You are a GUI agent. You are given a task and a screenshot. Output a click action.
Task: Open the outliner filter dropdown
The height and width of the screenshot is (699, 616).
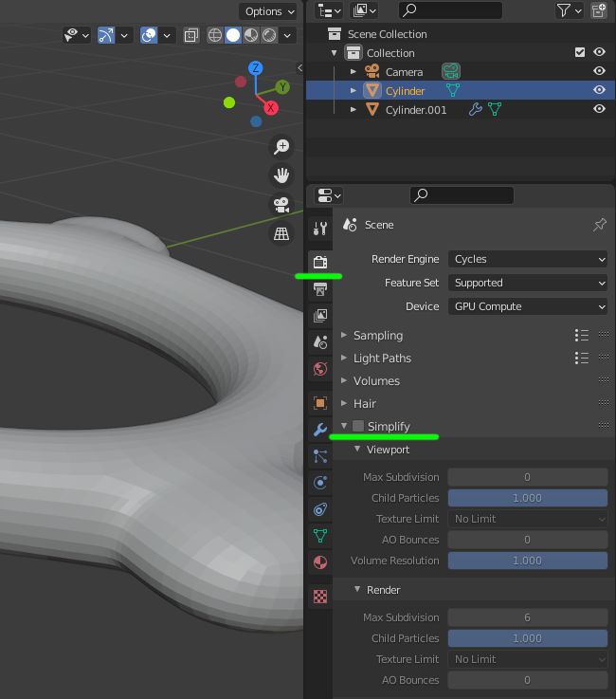[569, 10]
